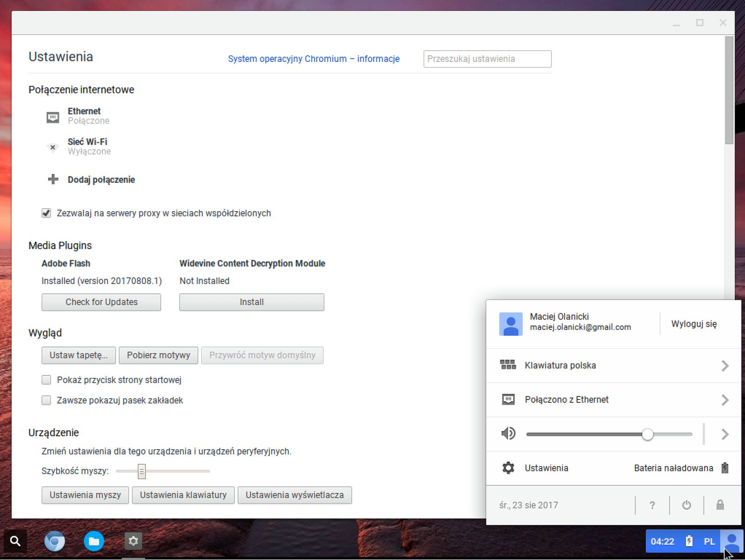Toggle proxy in shared networks checkbox
This screenshot has height=560, width=745.
coord(46,213)
